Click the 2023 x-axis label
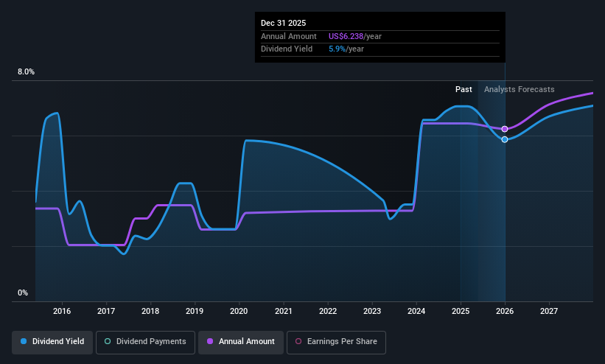The width and height of the screenshot is (605, 364). point(372,311)
